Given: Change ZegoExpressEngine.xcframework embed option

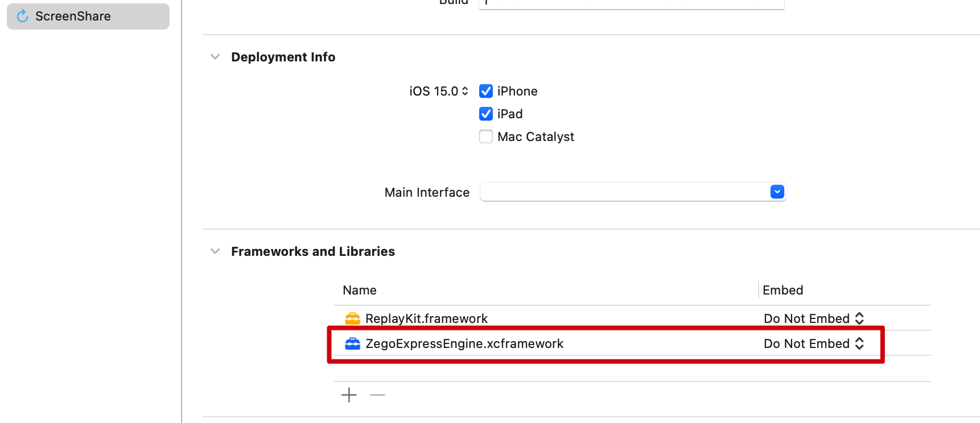Looking at the screenshot, I should [814, 343].
